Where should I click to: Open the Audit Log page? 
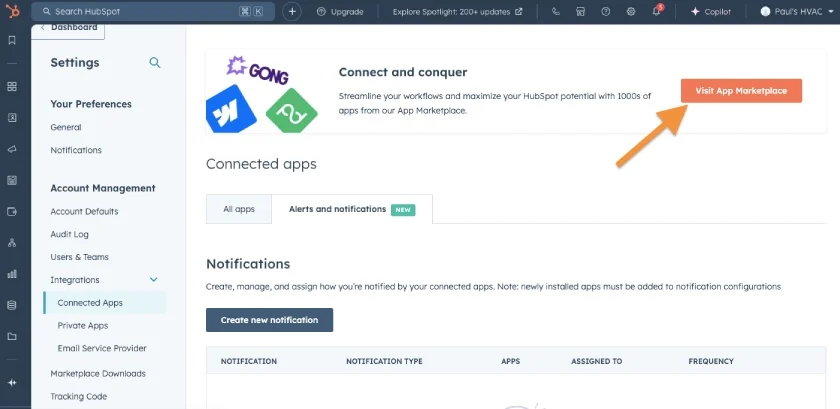(x=69, y=234)
